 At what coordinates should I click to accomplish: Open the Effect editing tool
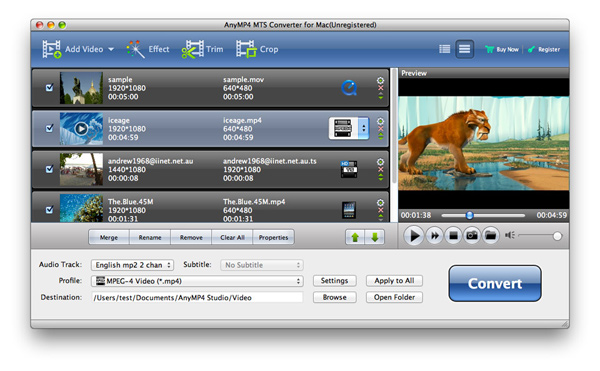tap(148, 49)
